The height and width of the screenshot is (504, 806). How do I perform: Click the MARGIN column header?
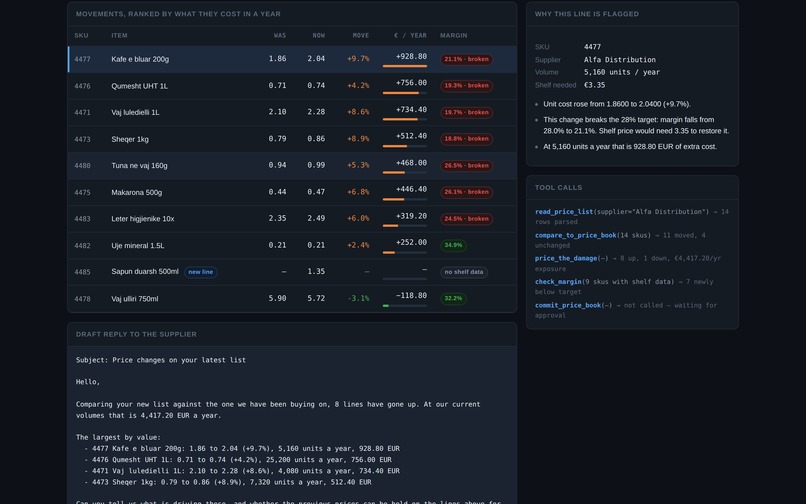(x=453, y=35)
